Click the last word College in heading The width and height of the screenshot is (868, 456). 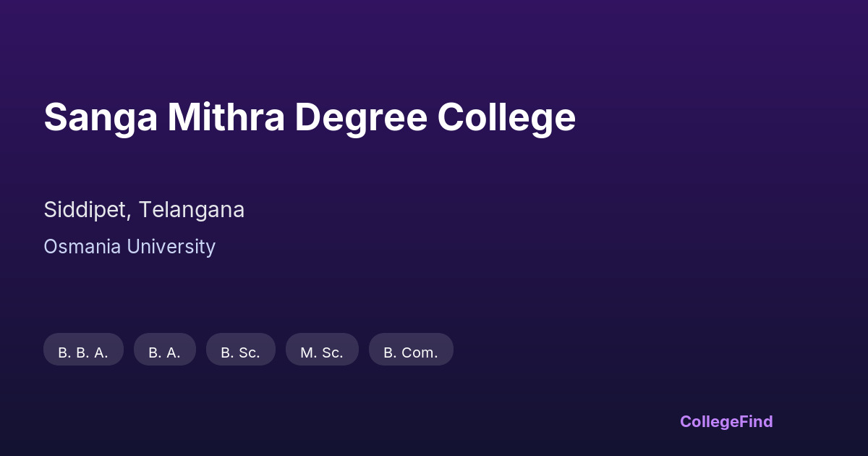point(506,117)
